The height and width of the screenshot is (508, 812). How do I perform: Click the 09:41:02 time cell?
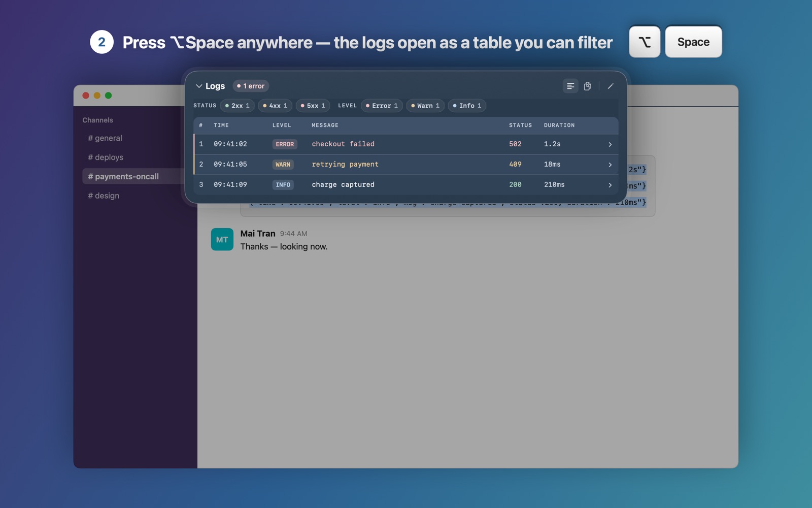point(230,144)
